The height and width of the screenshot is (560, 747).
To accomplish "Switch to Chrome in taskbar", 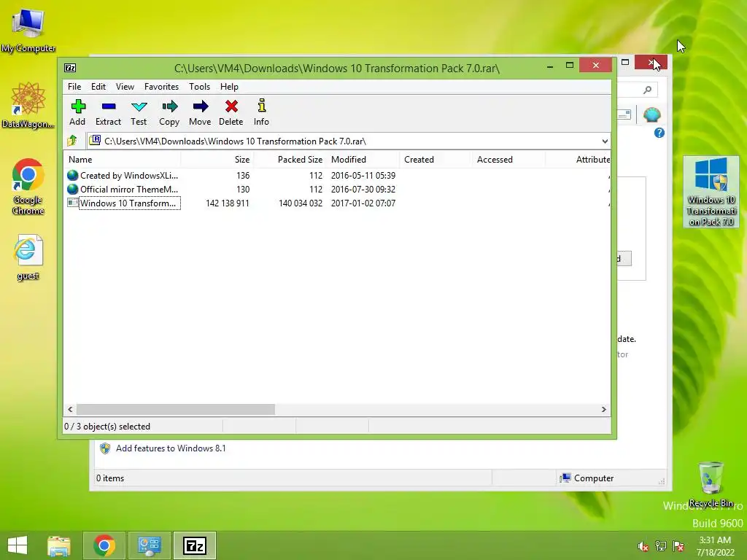I will tap(104, 545).
